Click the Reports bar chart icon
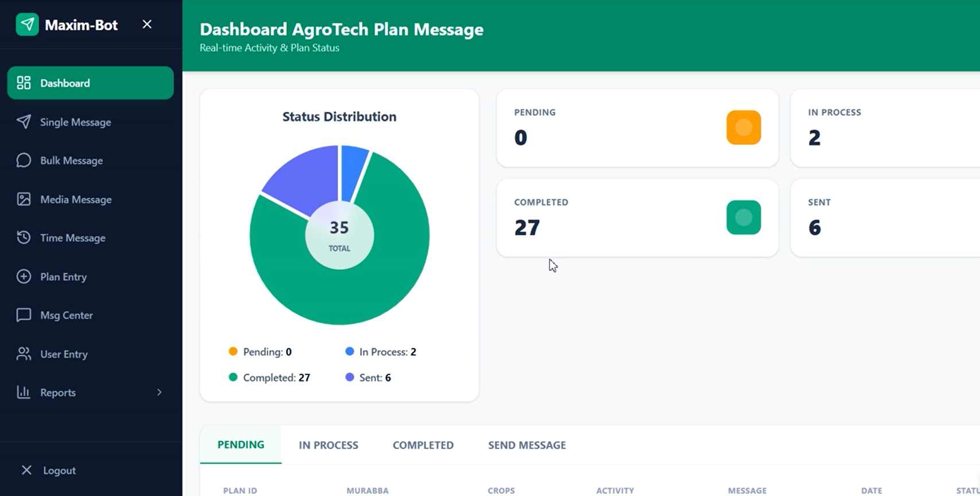 pyautogui.click(x=24, y=393)
